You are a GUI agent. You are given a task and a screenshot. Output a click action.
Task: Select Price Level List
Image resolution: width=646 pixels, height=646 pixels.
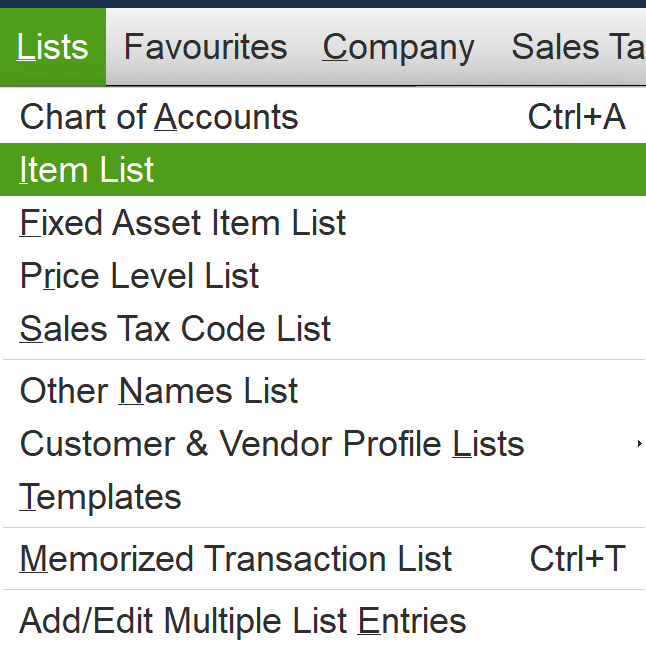[323, 276]
